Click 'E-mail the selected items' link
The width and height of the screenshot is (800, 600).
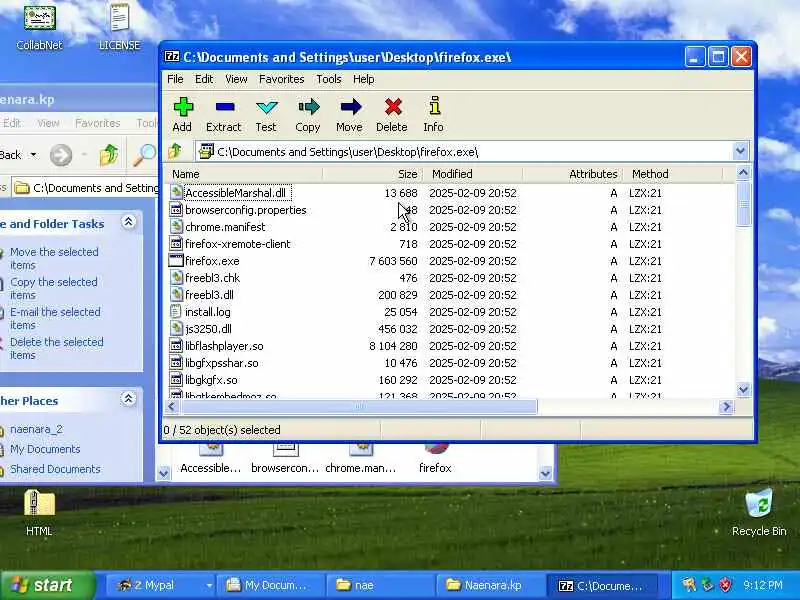[55, 319]
